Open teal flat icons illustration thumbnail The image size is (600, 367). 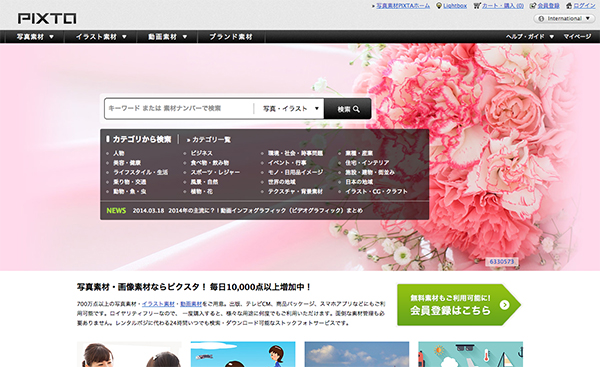pos(470,354)
